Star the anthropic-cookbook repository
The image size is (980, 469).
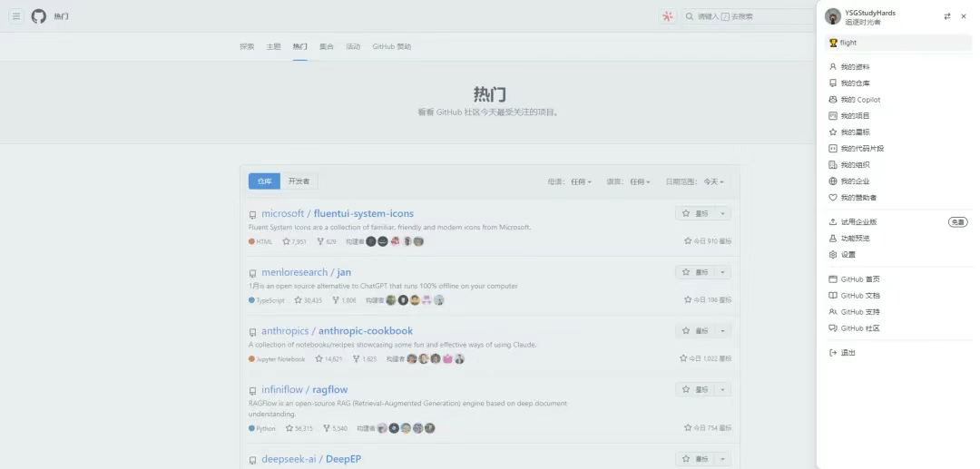point(694,331)
